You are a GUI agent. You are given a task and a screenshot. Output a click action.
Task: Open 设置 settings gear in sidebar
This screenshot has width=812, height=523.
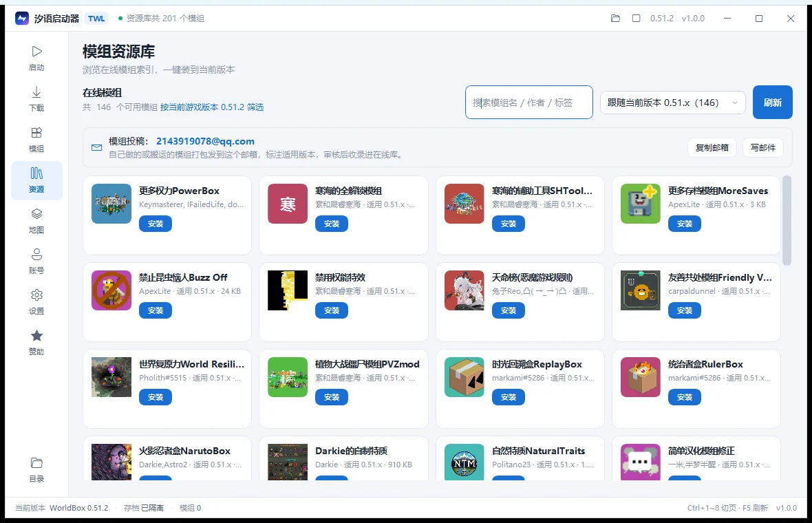pyautogui.click(x=36, y=302)
